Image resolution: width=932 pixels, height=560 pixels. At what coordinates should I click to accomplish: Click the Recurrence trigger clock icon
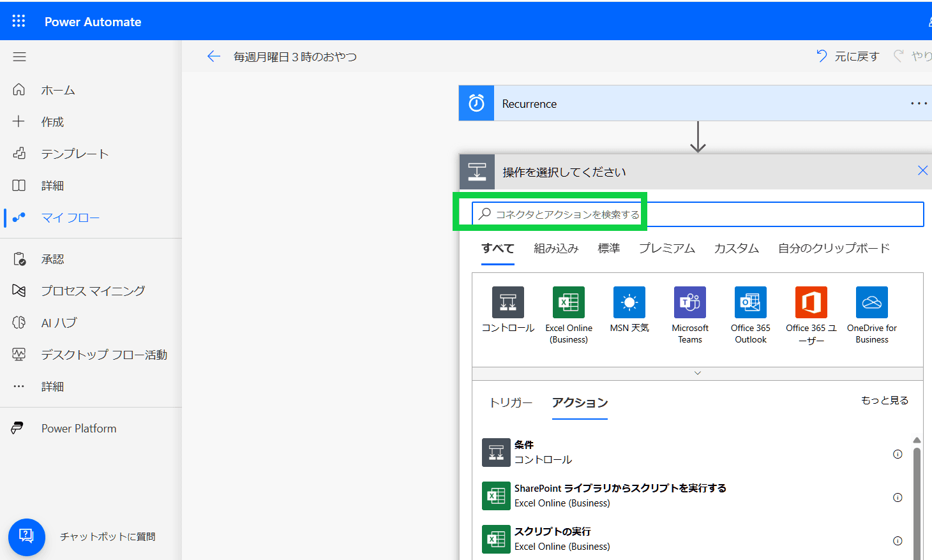(x=476, y=103)
